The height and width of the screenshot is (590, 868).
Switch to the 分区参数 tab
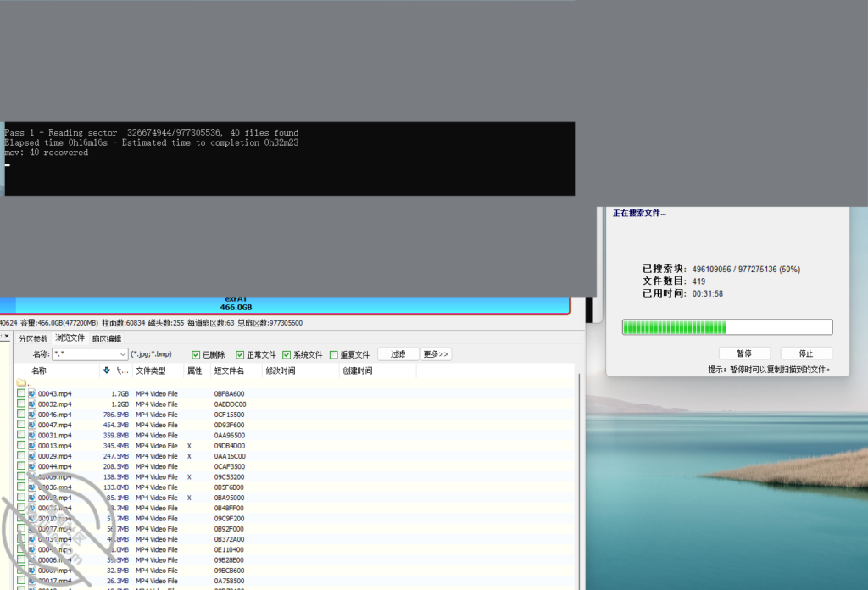click(x=34, y=338)
